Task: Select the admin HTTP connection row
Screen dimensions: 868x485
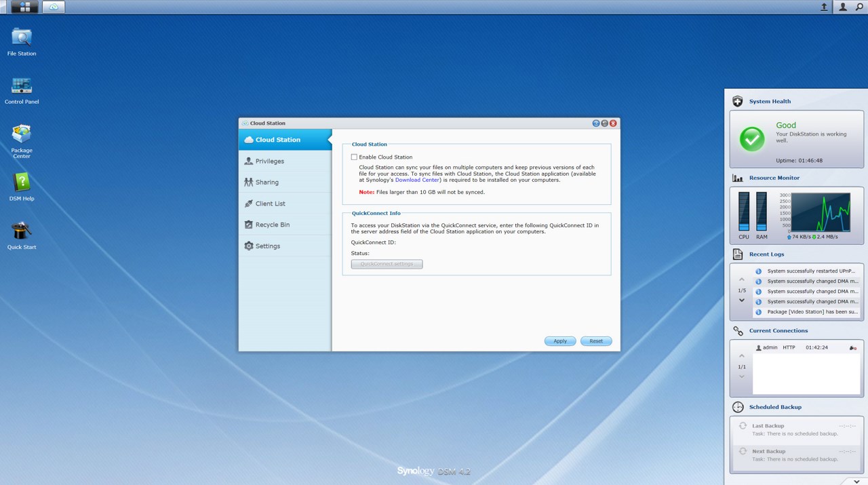Action: [x=807, y=348]
